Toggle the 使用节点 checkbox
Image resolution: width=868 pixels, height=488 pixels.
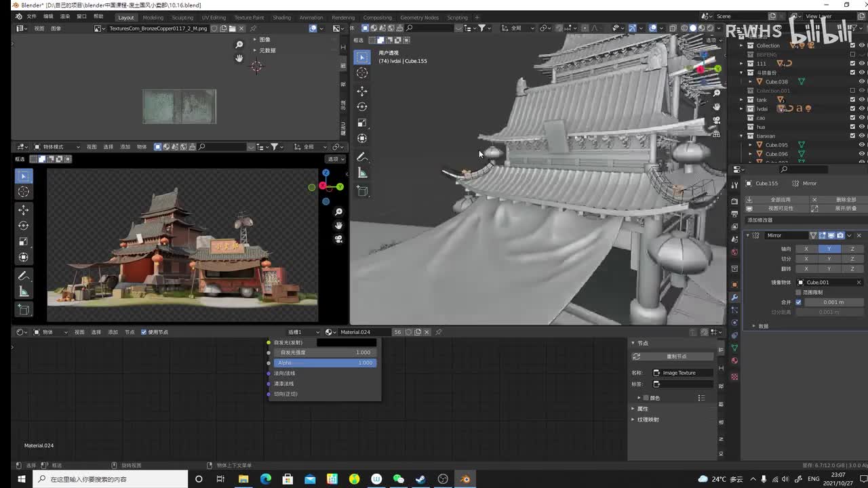(x=144, y=332)
